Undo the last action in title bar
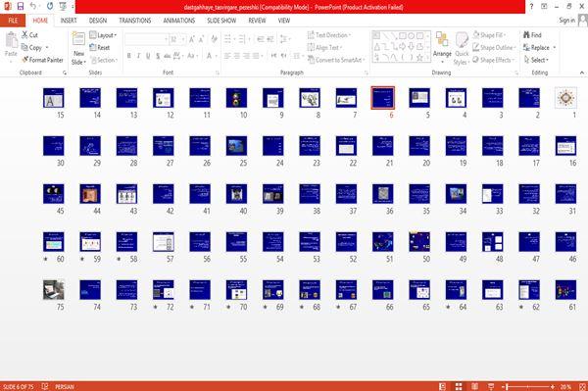The height and width of the screenshot is (391, 588). 33,6
